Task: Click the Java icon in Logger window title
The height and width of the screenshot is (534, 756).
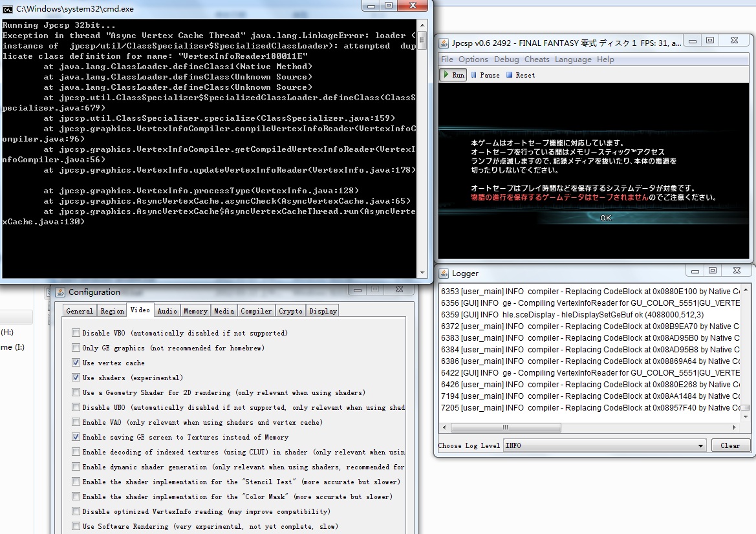Action: pyautogui.click(x=444, y=273)
